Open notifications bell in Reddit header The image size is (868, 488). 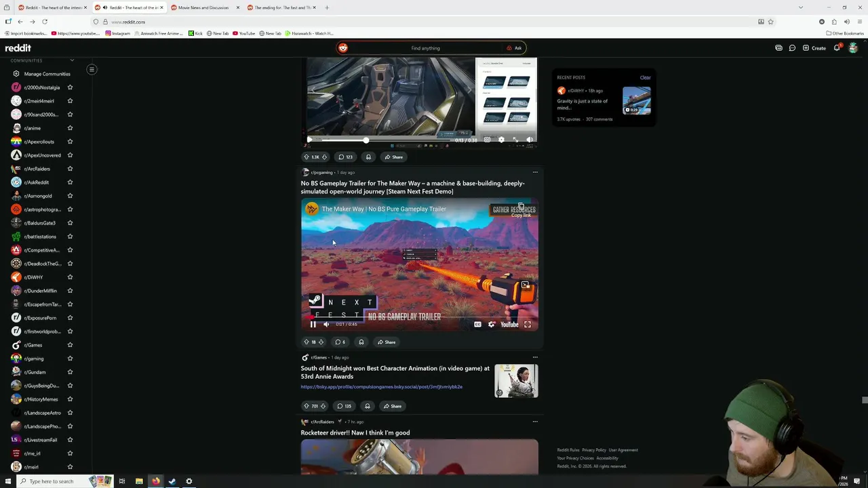[837, 48]
